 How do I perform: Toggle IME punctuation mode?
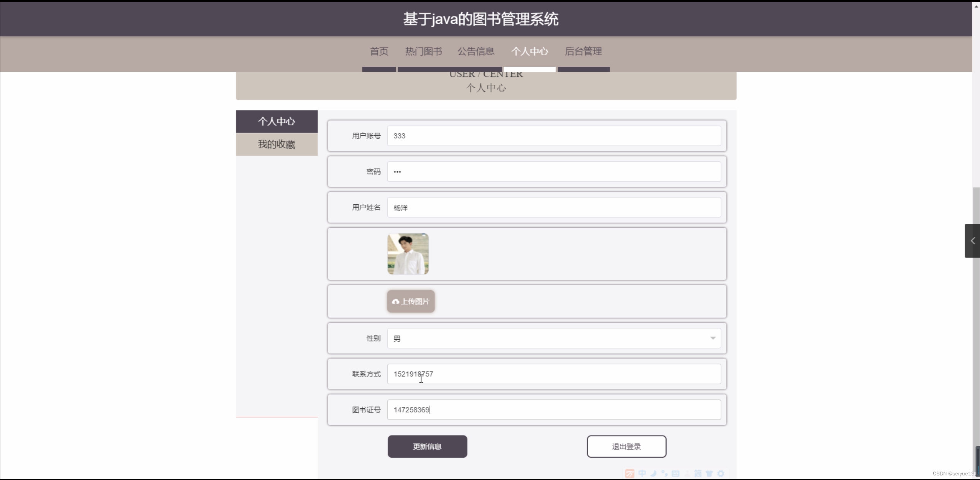click(665, 473)
